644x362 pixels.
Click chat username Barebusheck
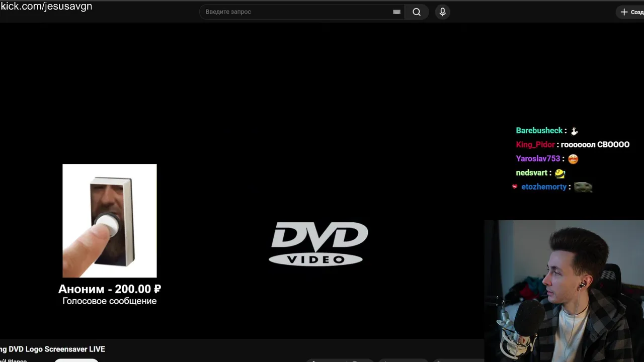(539, 130)
